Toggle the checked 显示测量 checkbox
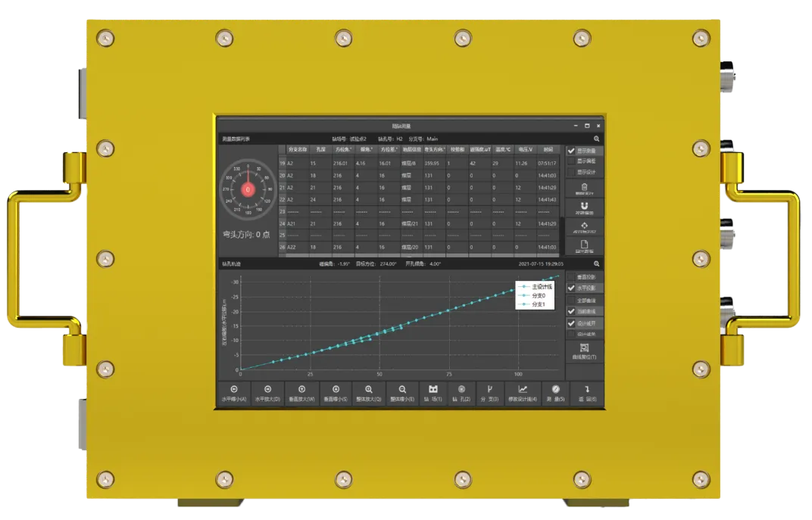 coord(571,151)
